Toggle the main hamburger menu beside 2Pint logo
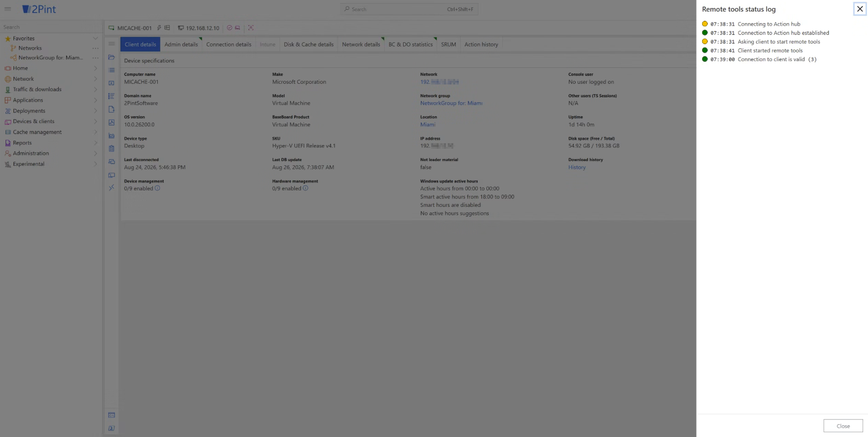This screenshot has height=437, width=868. 8,9
